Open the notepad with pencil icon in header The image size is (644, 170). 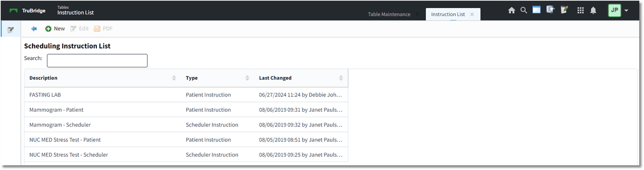(x=564, y=10)
